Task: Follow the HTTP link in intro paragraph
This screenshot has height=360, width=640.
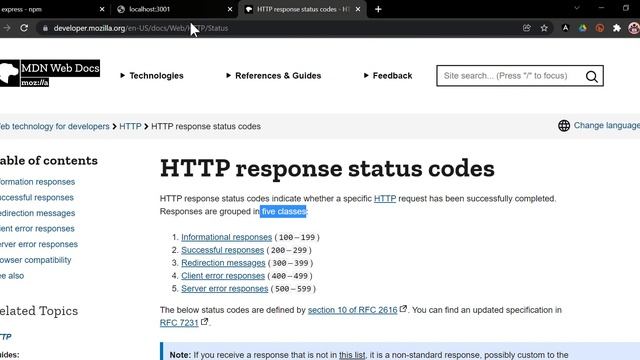Action: 385,199
